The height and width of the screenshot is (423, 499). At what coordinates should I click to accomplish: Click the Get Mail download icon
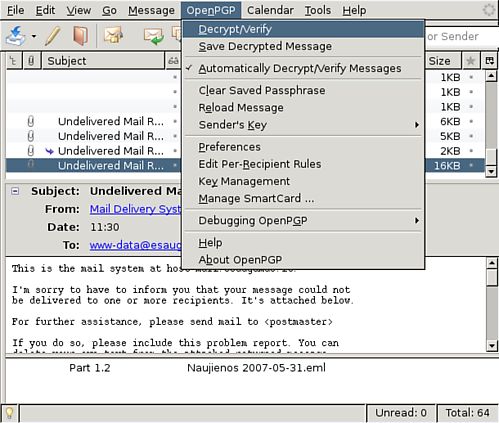[x=16, y=36]
